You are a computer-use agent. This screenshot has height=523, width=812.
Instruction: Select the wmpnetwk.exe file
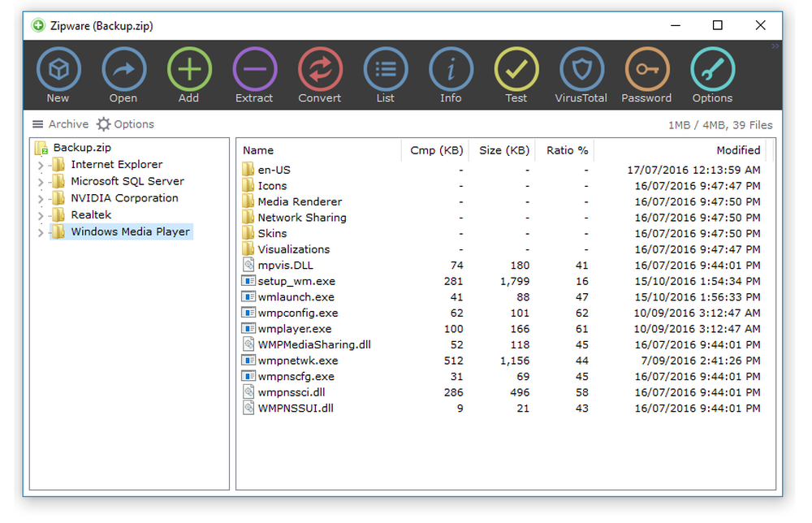click(x=502, y=361)
